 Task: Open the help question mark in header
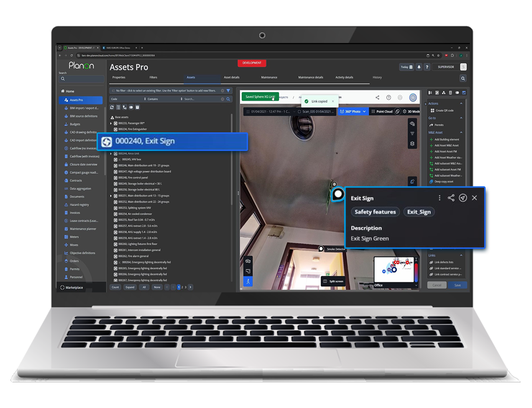point(427,67)
